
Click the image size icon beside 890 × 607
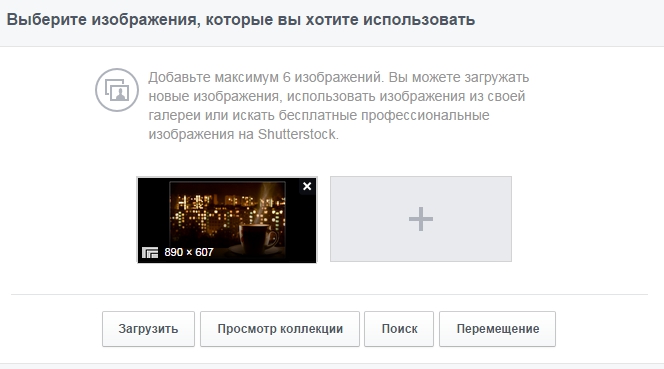150,252
